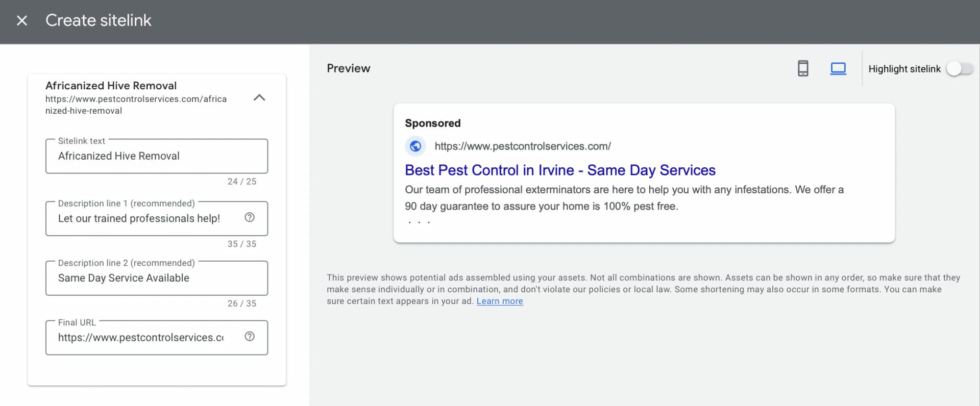This screenshot has height=406, width=980.
Task: Click the display URL in the ad preview
Action: point(522,146)
